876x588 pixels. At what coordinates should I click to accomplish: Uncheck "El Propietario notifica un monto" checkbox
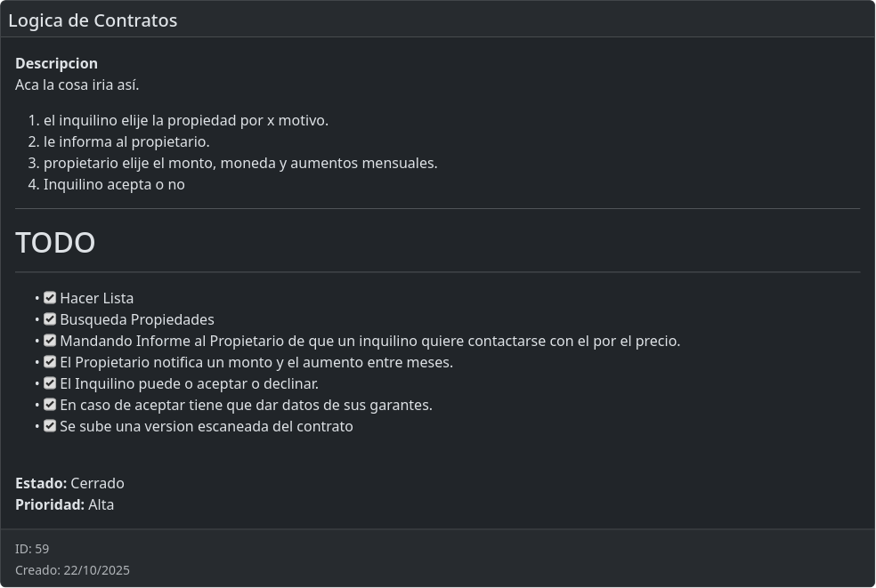[x=50, y=362]
